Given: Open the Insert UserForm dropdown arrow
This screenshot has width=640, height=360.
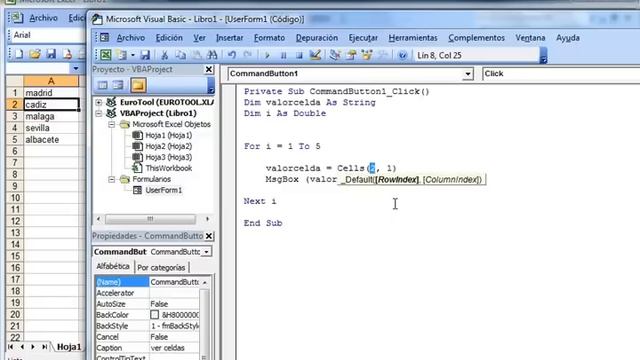Looking at the screenshot, I should pyautogui.click(x=133, y=55).
